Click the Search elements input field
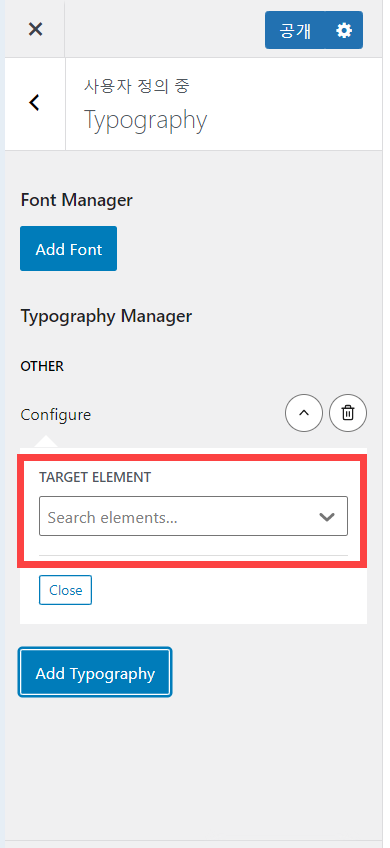 [x=193, y=516]
